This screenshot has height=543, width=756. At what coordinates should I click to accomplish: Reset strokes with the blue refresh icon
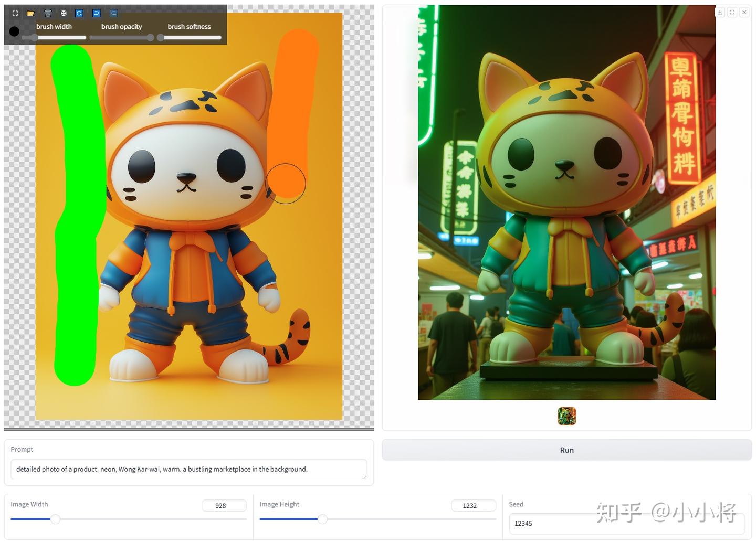79,13
